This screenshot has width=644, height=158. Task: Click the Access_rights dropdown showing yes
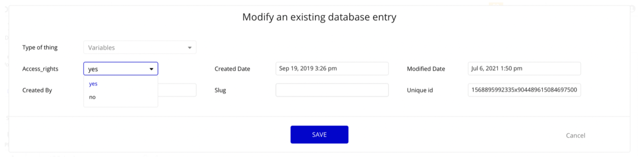(x=116, y=69)
